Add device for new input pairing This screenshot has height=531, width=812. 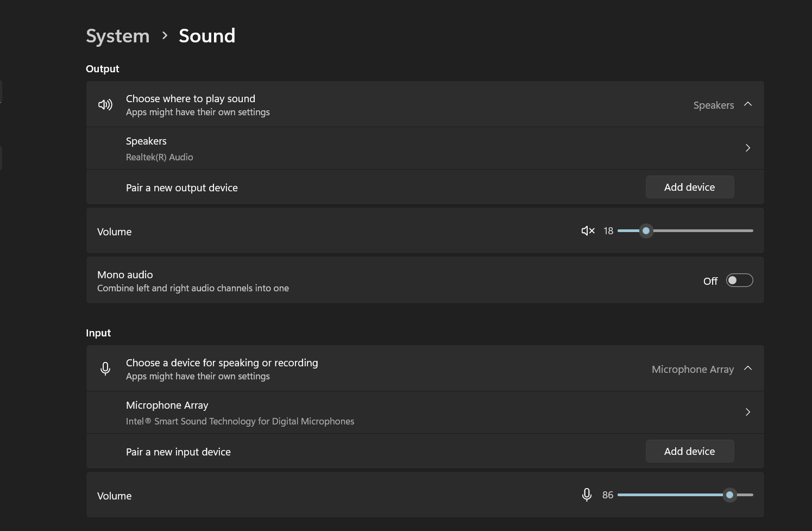(689, 451)
